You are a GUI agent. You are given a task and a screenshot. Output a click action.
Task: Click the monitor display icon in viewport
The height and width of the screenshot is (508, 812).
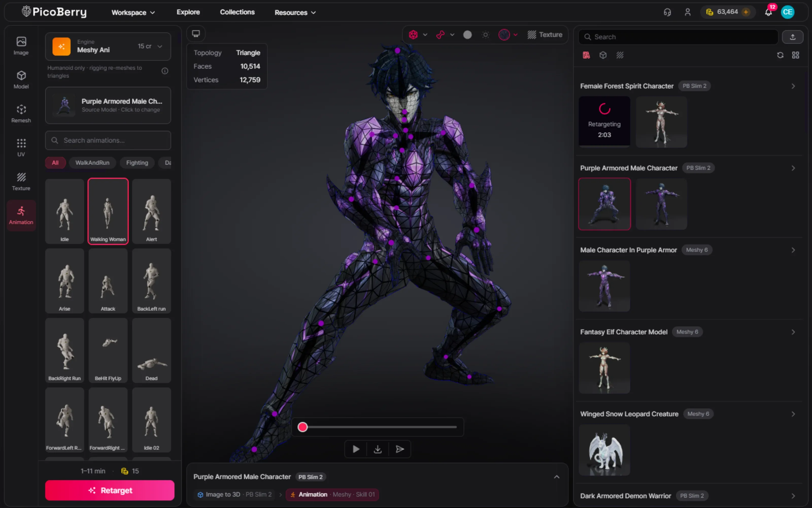click(196, 34)
